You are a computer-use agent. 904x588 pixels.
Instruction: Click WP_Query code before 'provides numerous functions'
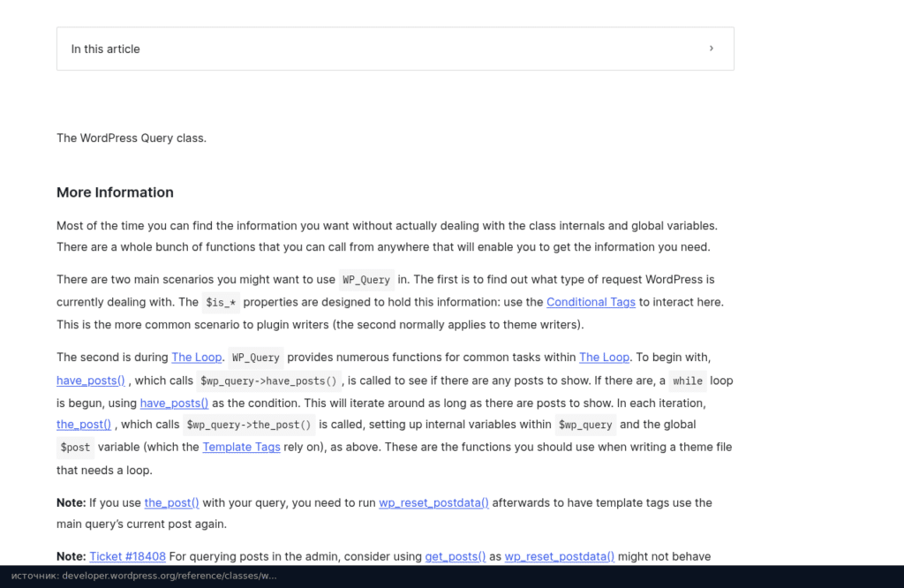(x=255, y=358)
